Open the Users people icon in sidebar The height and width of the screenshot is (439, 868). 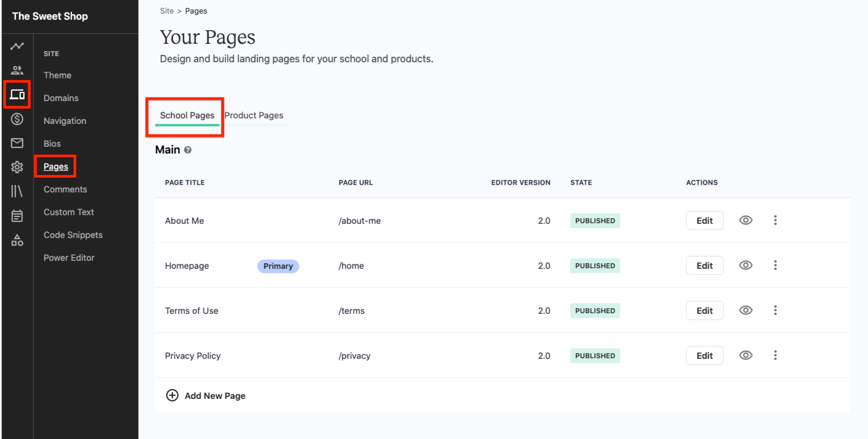coord(17,70)
